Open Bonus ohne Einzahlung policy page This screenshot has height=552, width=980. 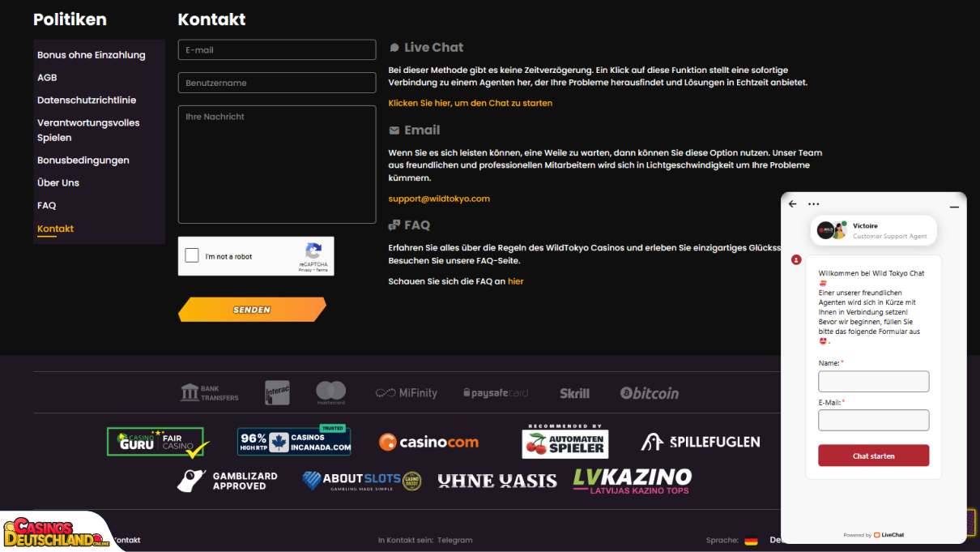click(x=92, y=55)
